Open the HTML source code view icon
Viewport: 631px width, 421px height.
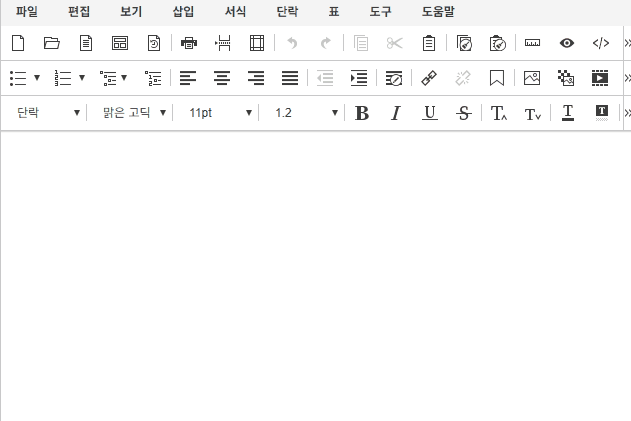coord(601,43)
